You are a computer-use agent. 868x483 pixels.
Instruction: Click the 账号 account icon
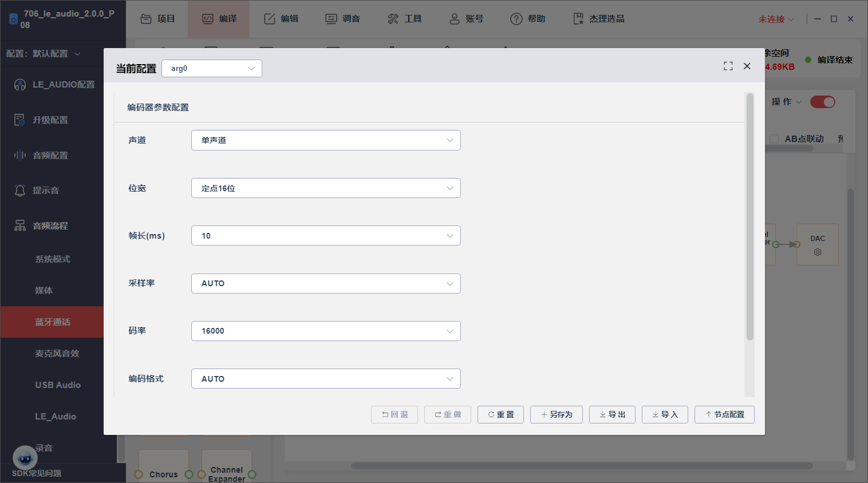(455, 19)
